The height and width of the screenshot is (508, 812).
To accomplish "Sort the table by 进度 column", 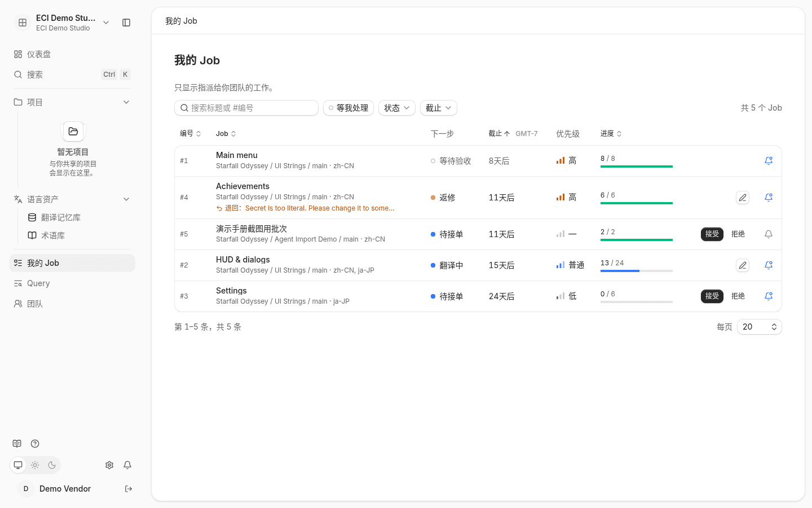I will coord(611,134).
